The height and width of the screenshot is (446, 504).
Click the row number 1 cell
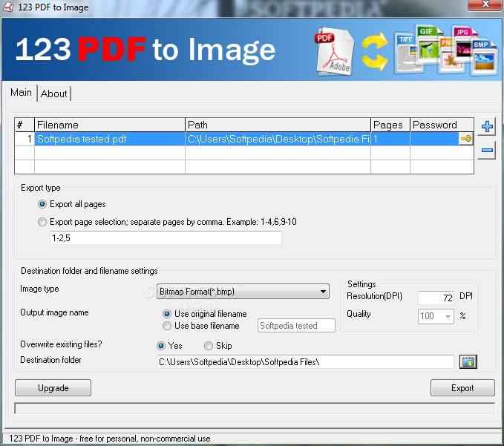[x=24, y=139]
